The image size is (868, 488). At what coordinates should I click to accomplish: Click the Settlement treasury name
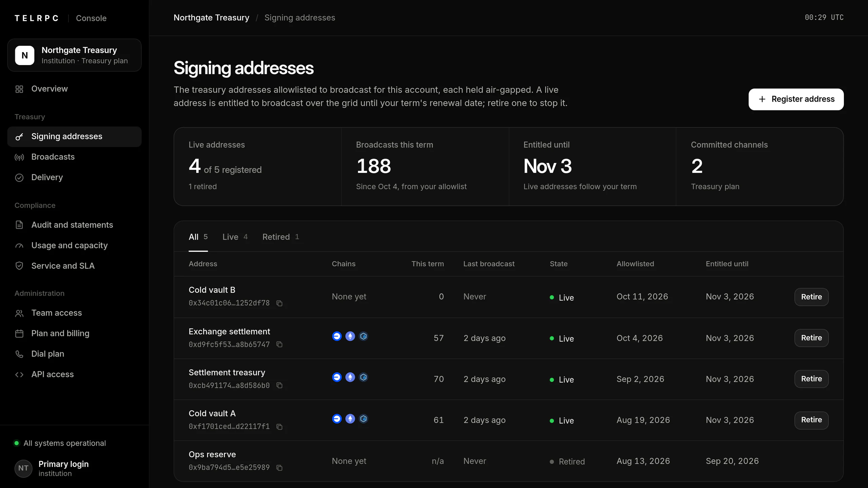pyautogui.click(x=227, y=372)
